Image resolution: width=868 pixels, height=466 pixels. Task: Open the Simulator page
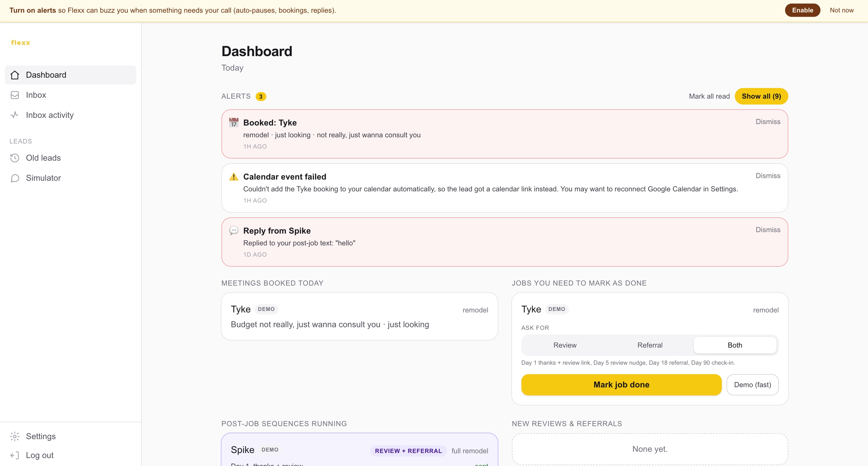(x=71, y=178)
